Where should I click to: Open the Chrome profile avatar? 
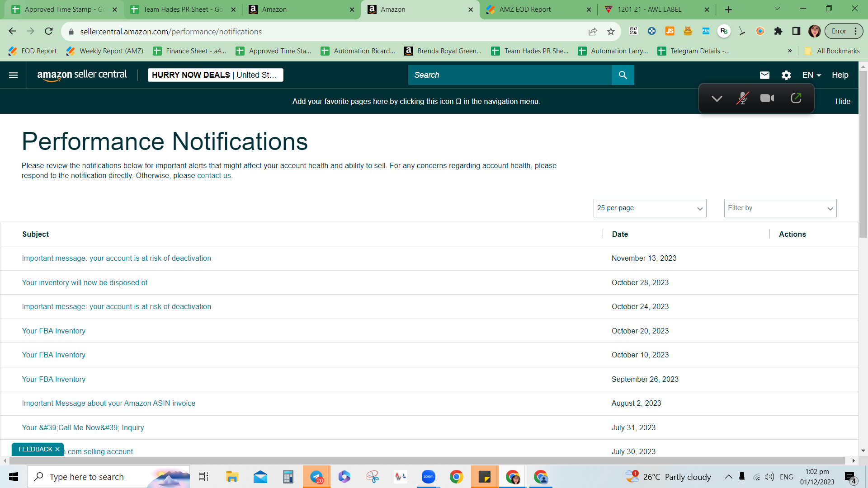click(815, 31)
